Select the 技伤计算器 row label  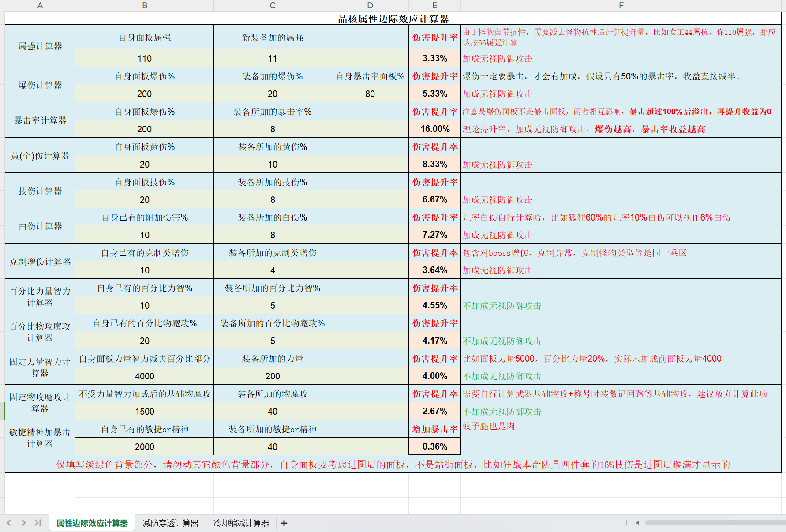click(40, 191)
